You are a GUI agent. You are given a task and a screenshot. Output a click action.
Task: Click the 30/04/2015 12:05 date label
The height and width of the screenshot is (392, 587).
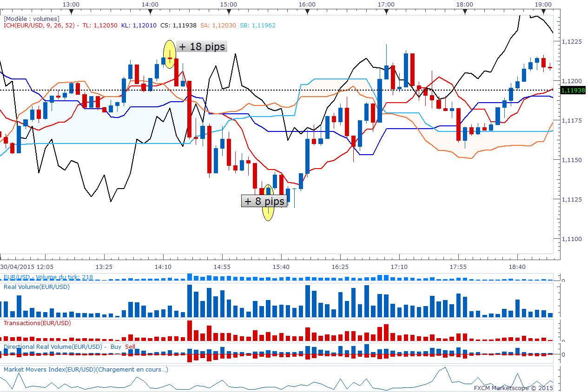click(26, 267)
